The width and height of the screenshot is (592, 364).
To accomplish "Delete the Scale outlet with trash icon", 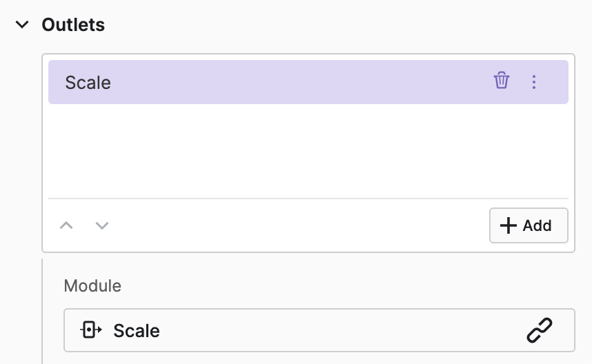I will (x=502, y=81).
